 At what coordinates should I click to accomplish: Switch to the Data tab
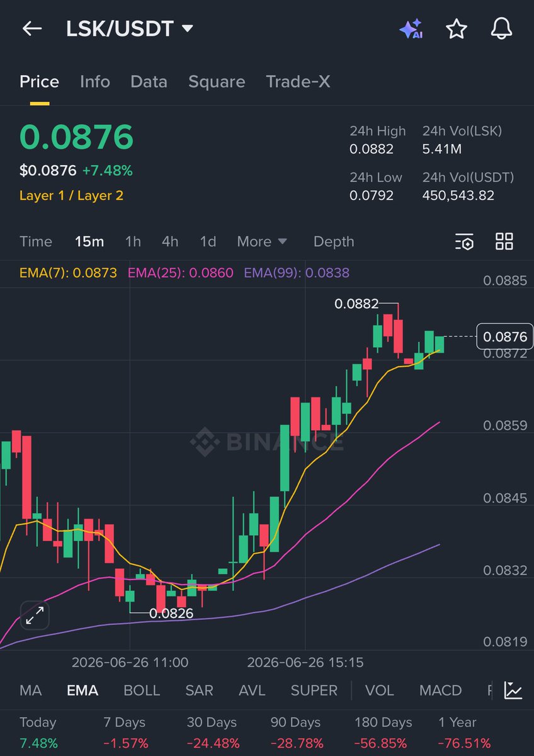click(149, 81)
